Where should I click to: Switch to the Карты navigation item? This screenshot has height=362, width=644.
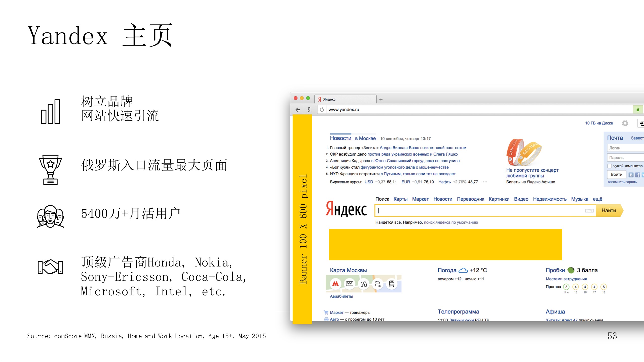pyautogui.click(x=401, y=199)
